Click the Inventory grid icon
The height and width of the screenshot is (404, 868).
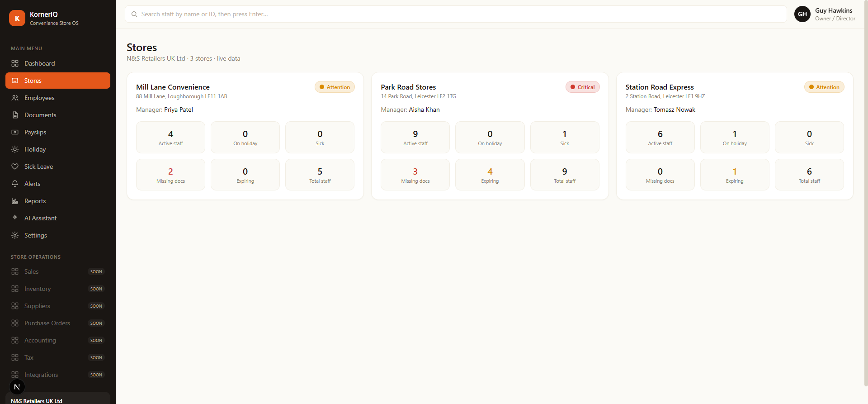click(x=15, y=289)
